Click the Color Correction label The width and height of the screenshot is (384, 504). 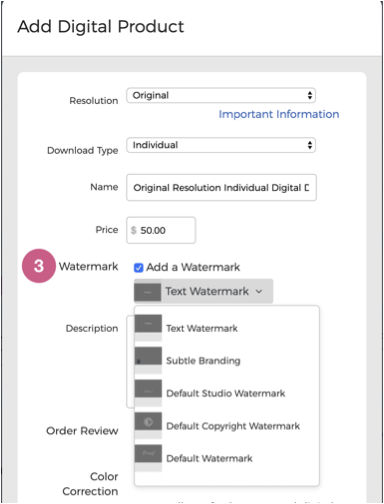[x=90, y=484]
